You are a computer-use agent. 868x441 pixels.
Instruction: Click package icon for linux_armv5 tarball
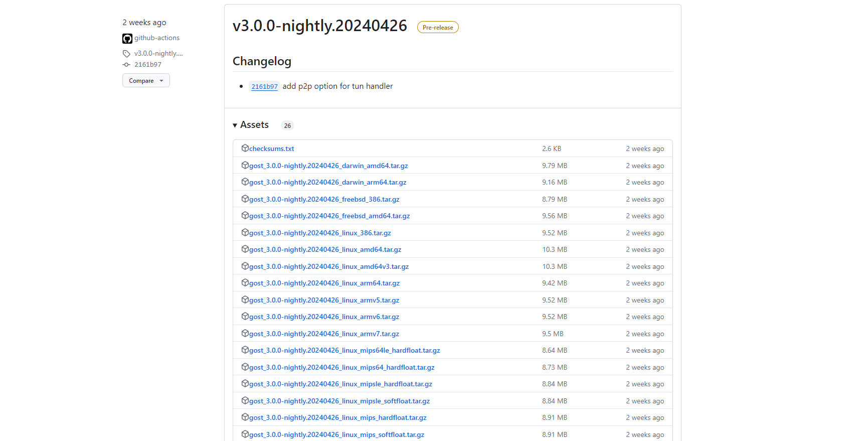(245, 300)
